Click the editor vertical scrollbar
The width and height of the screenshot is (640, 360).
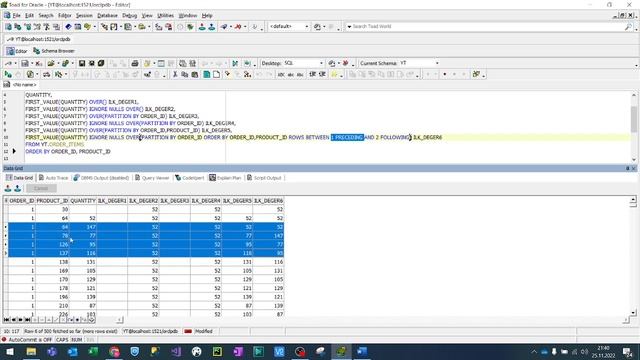pyautogui.click(x=633, y=127)
